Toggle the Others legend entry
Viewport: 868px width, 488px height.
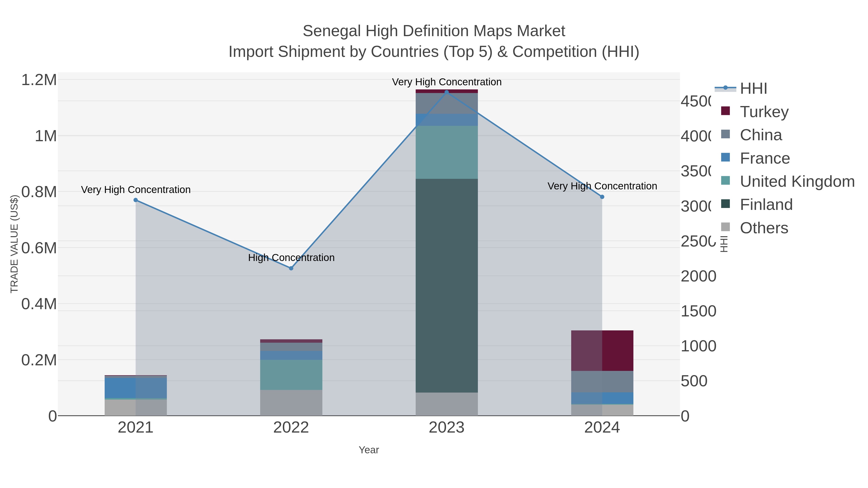pos(755,228)
